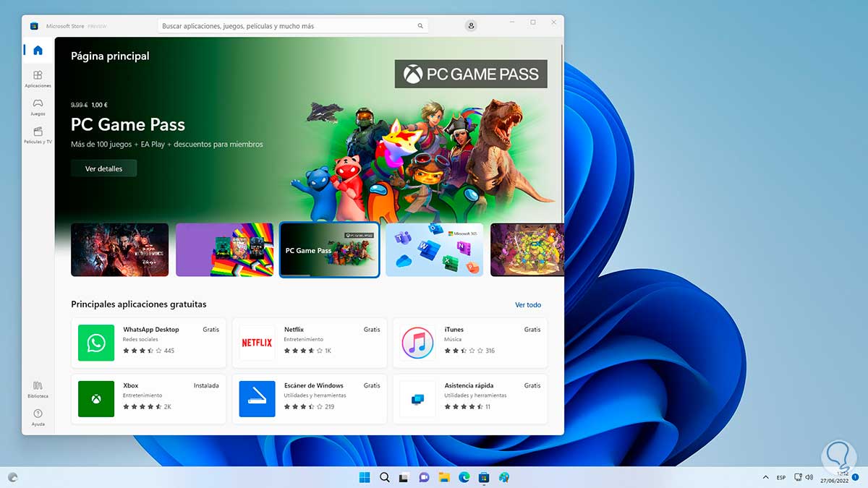Click Gratis label on Netflix card
This screenshot has width=868, height=488.
[x=372, y=330]
